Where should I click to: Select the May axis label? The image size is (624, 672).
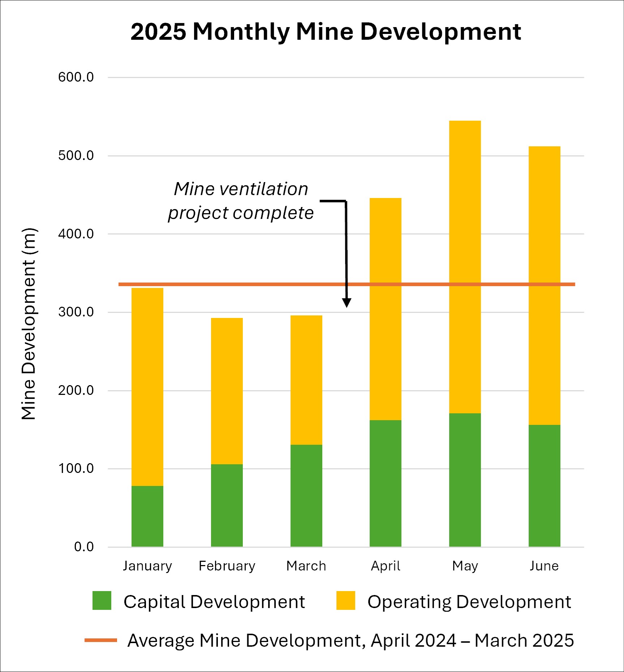point(465,566)
